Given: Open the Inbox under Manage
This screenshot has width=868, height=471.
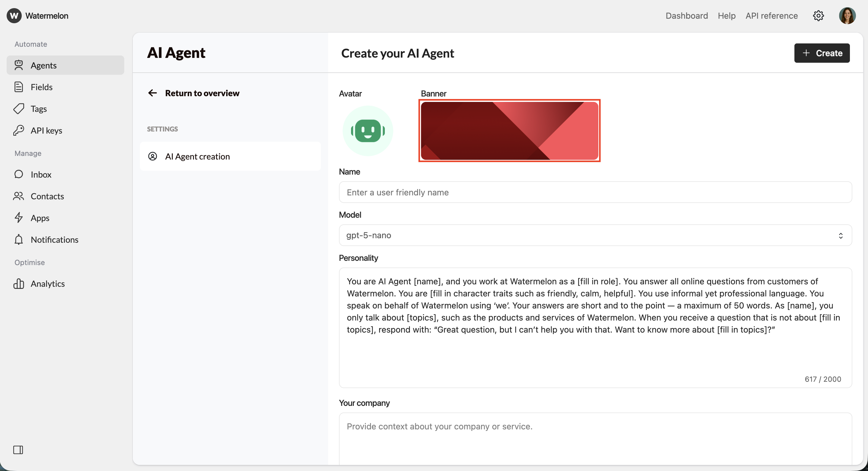Looking at the screenshot, I should pos(41,174).
